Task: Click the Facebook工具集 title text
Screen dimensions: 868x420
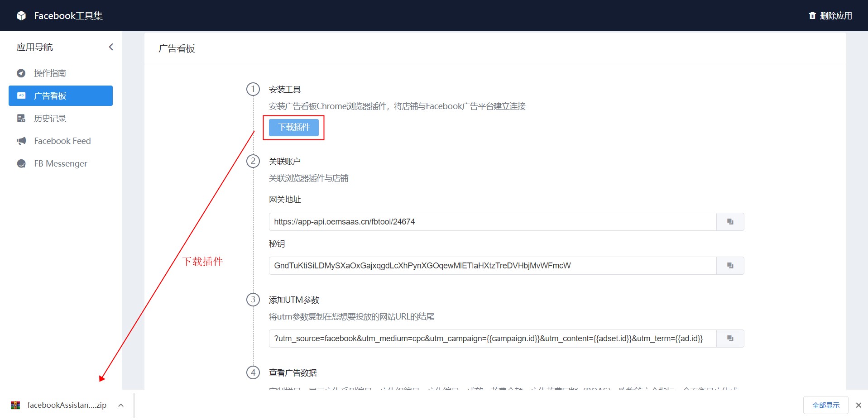Action: point(68,16)
